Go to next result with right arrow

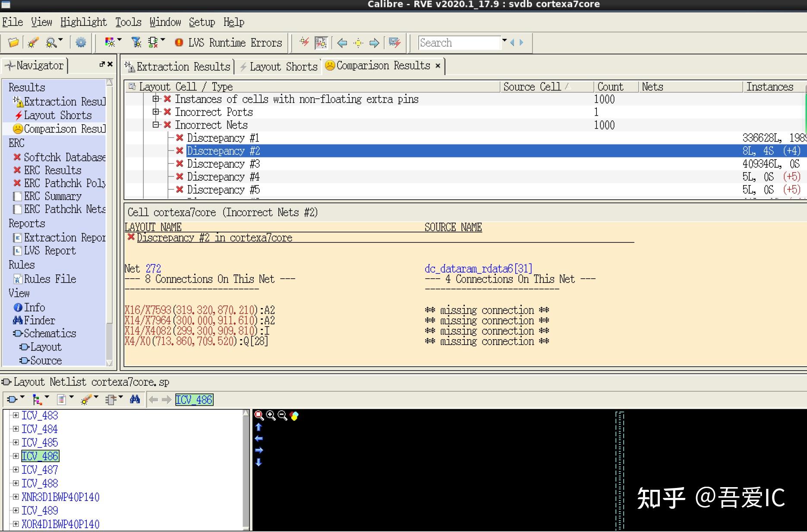tap(374, 42)
